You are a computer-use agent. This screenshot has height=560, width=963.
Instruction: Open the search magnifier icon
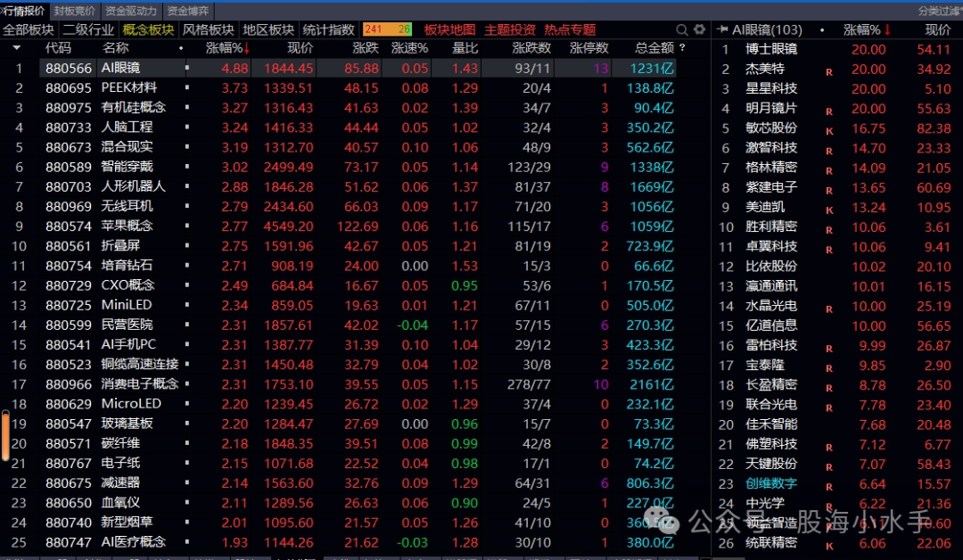tap(682, 29)
